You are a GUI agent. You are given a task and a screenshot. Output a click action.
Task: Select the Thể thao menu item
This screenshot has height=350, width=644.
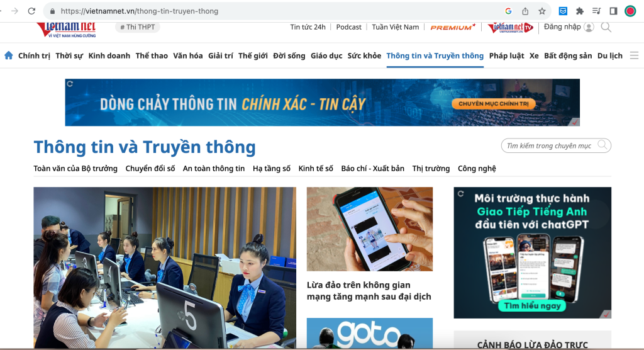pos(152,55)
